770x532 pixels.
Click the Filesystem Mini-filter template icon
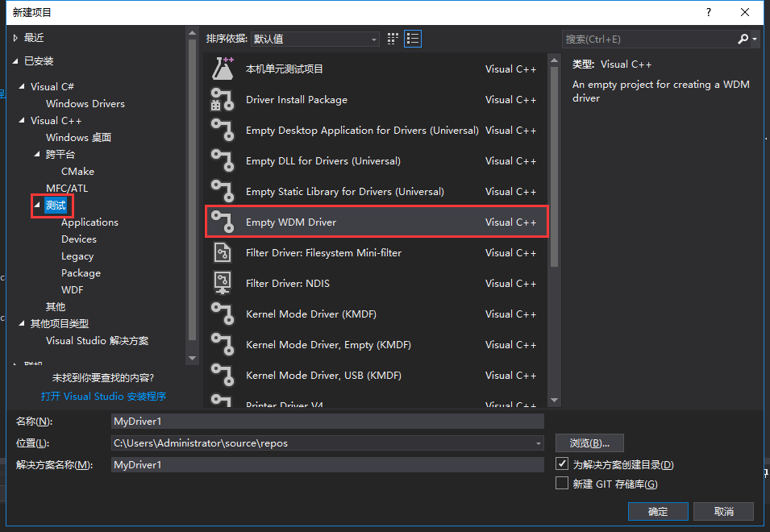point(223,253)
